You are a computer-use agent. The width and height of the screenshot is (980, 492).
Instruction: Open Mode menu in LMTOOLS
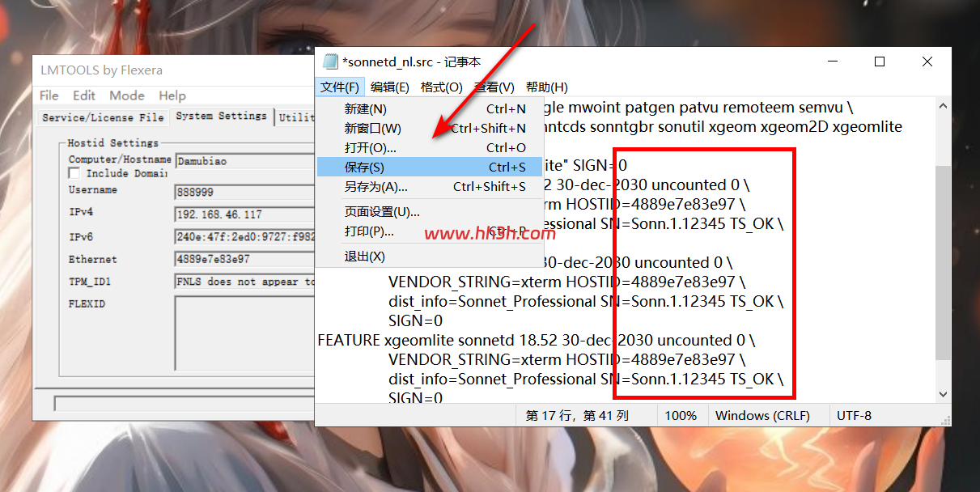127,95
